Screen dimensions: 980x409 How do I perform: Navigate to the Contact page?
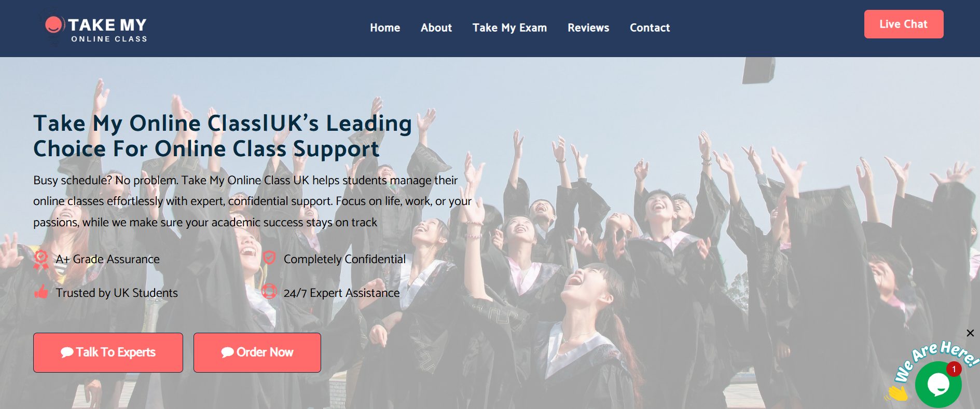point(650,28)
